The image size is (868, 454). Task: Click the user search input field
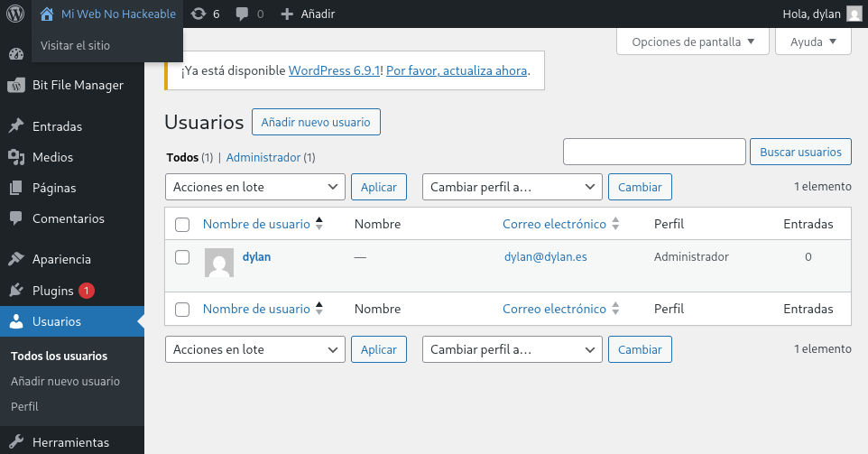[653, 153]
